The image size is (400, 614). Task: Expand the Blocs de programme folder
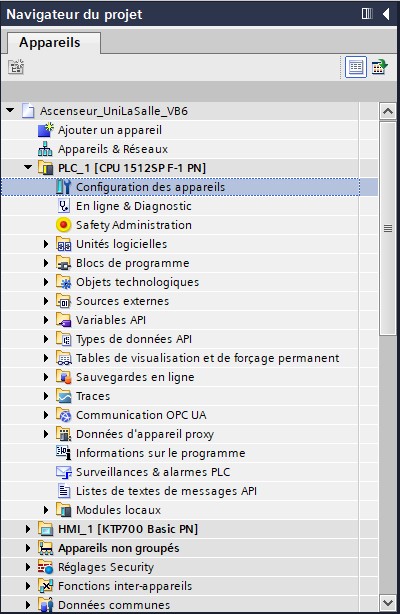(46, 263)
